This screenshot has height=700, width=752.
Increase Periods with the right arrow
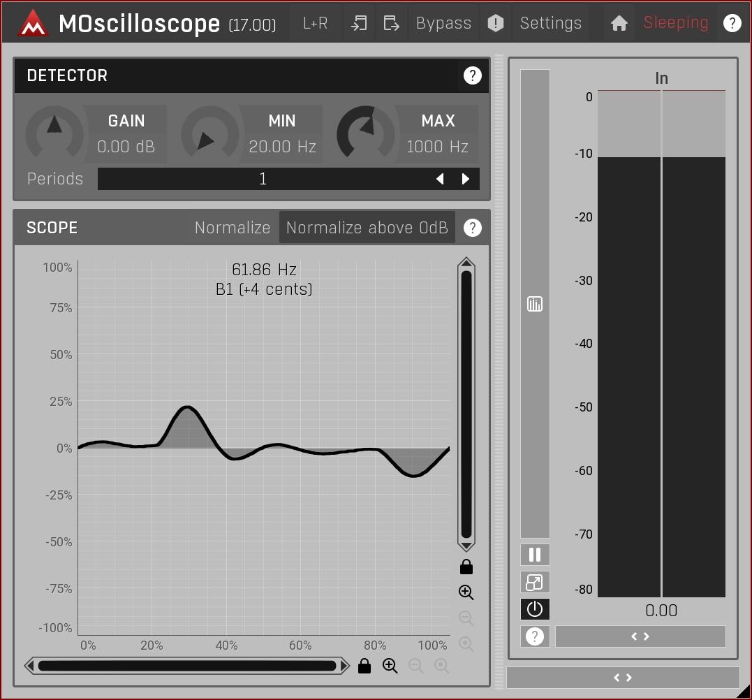click(x=466, y=179)
